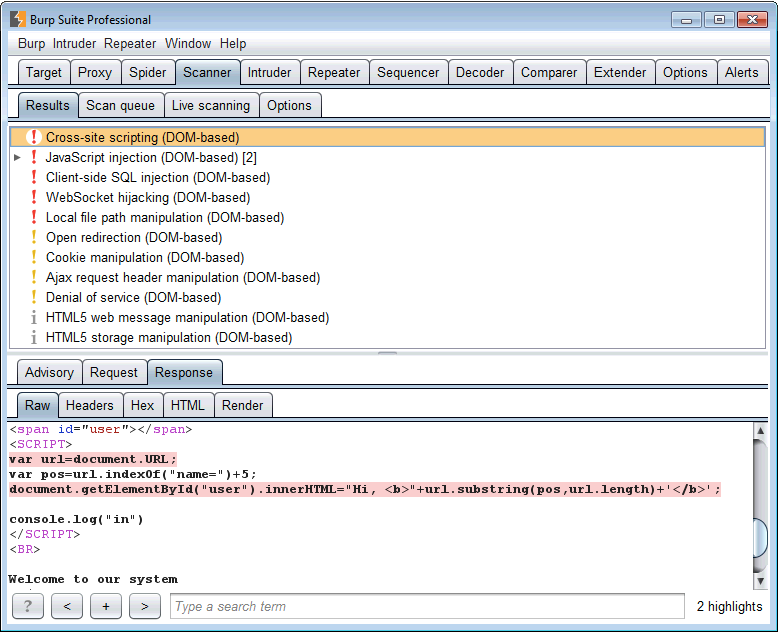The height and width of the screenshot is (632, 778).
Task: Open the Decoder tab
Action: (x=480, y=72)
